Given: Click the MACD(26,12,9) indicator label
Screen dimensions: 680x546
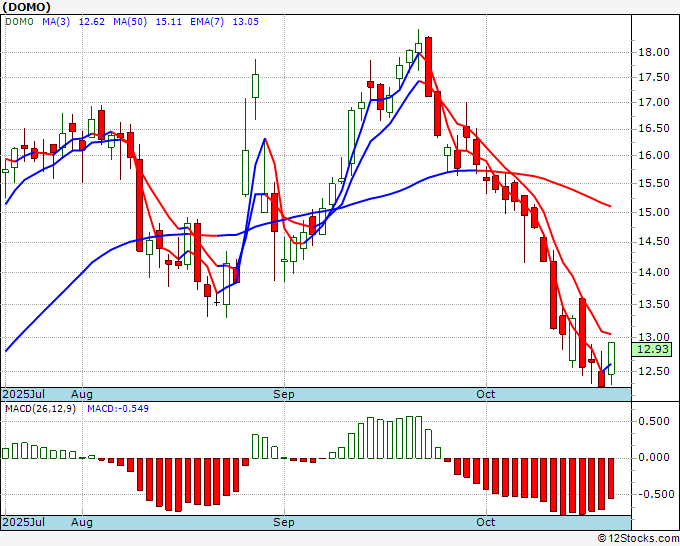Looking at the screenshot, I should (x=40, y=409).
